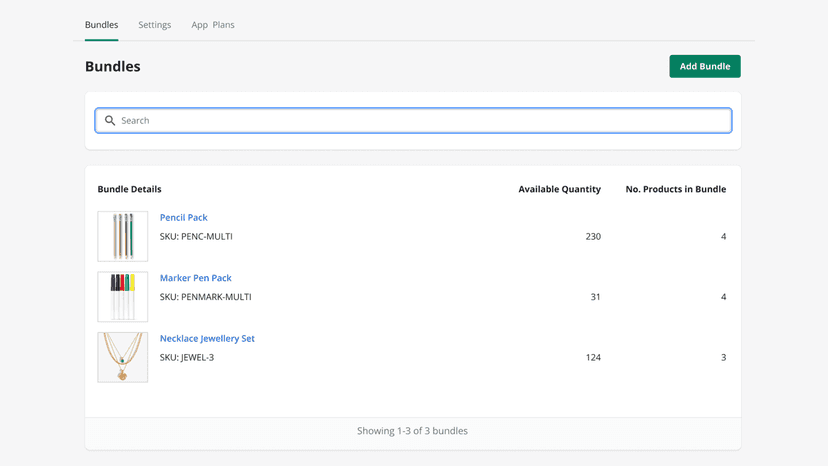Select the SKU: PENC-MULTI text
Screen dimensions: 828x466
click(196, 236)
